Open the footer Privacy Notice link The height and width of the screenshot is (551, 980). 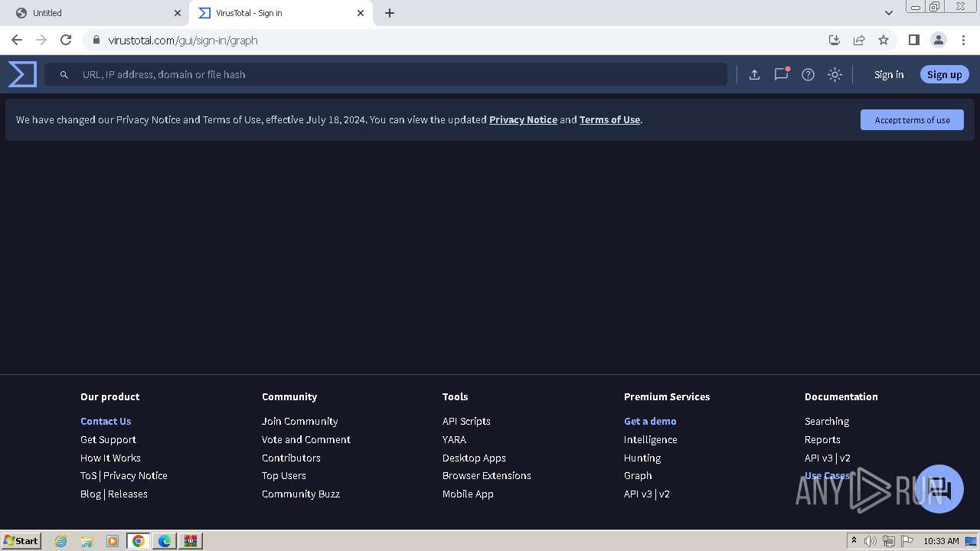pos(136,475)
